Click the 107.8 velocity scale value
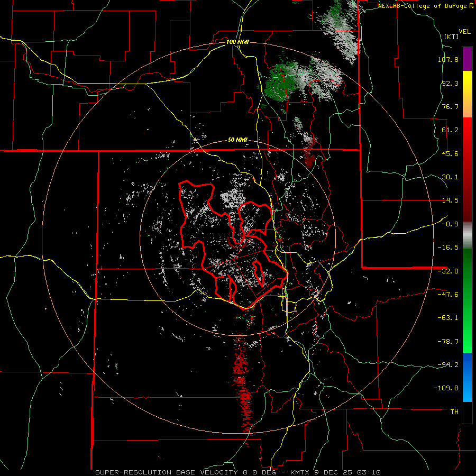This screenshot has height=476, width=476. pos(448,59)
